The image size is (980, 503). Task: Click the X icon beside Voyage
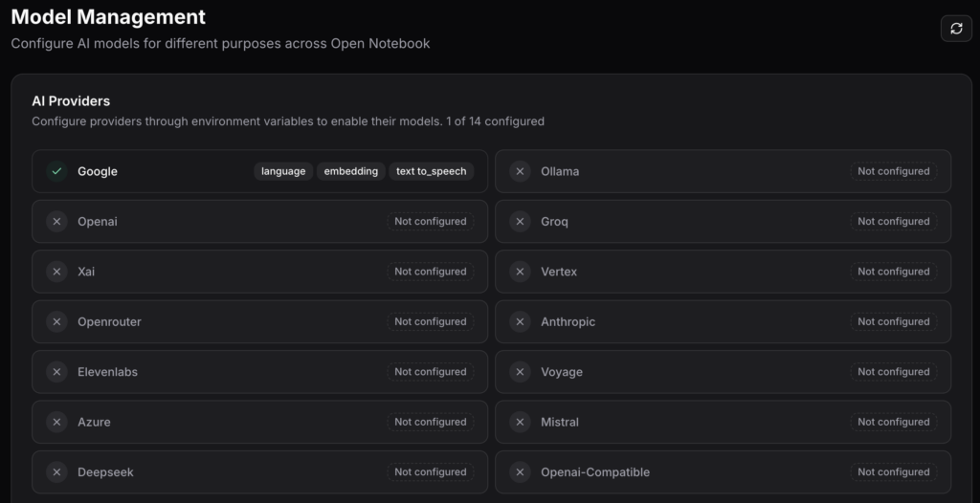[x=520, y=372]
